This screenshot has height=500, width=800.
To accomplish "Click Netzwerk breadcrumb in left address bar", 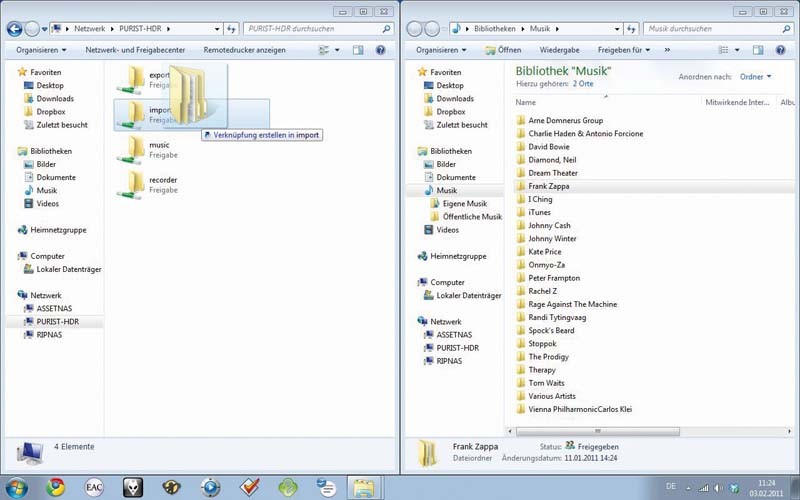I will [90, 29].
